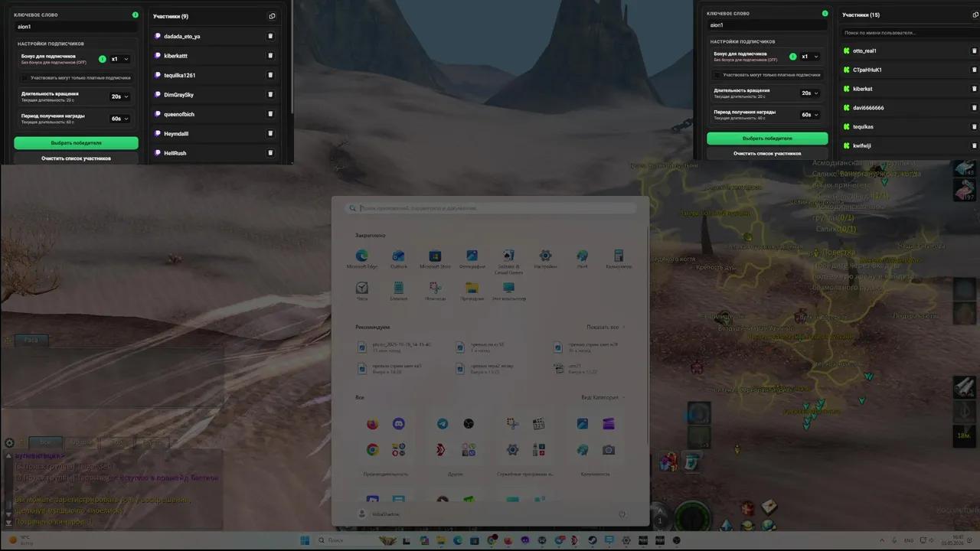Click the green info icon beside Ключевое слово, 9-participant panel
This screenshot has height=551, width=980.
tap(136, 15)
